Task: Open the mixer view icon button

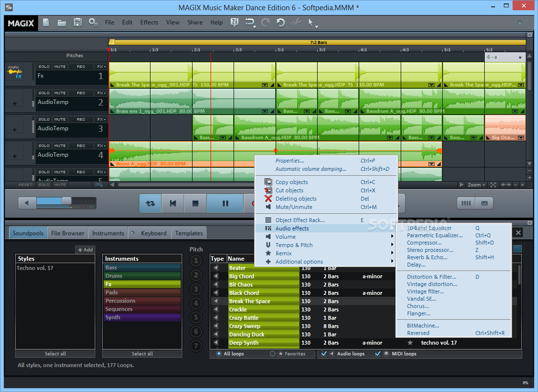Action: pyautogui.click(x=466, y=203)
